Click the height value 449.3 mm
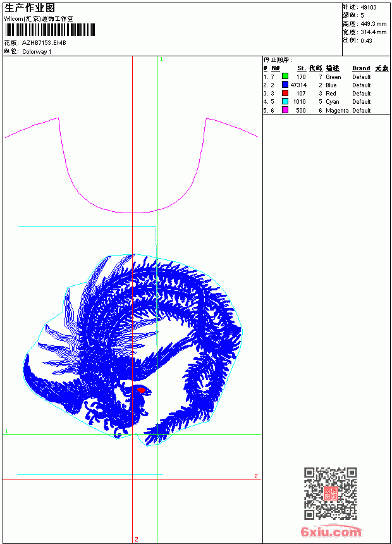The width and height of the screenshot is (392, 544). pos(373,24)
